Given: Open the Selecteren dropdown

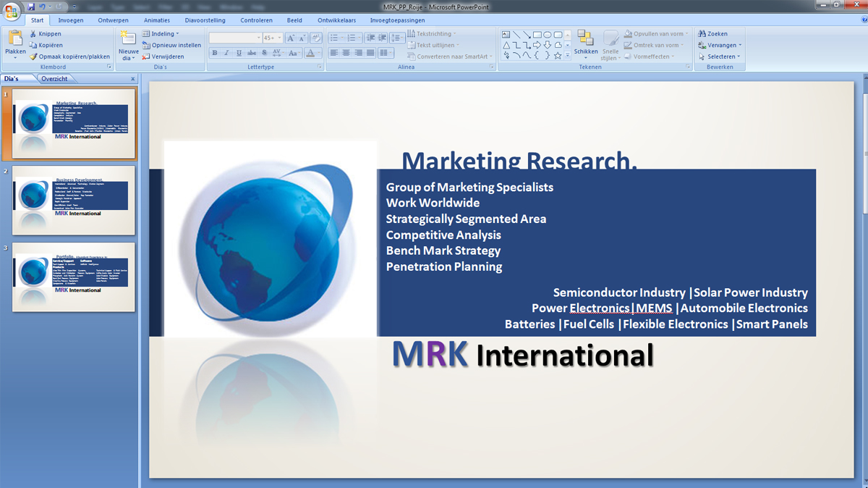Looking at the screenshot, I should [x=720, y=56].
